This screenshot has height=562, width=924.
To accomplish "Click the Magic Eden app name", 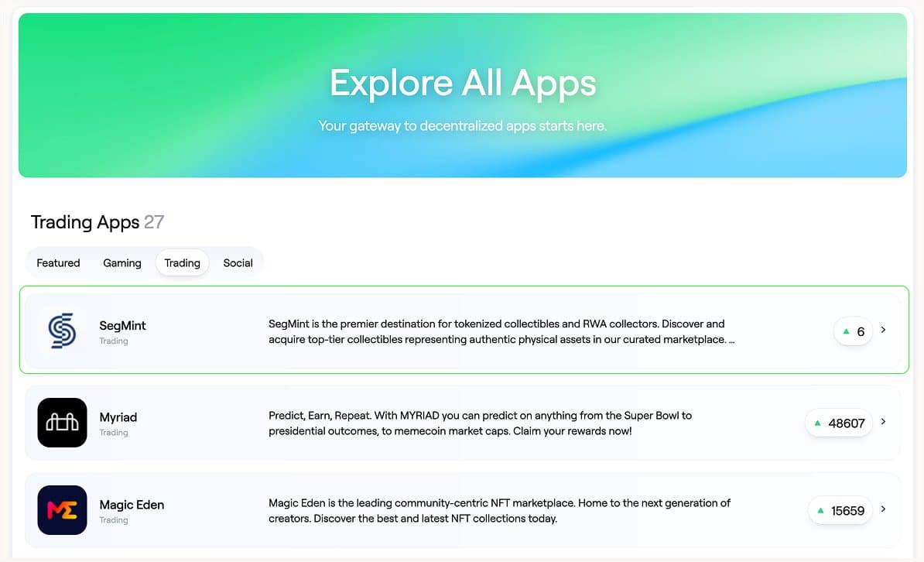I will pyautogui.click(x=132, y=505).
